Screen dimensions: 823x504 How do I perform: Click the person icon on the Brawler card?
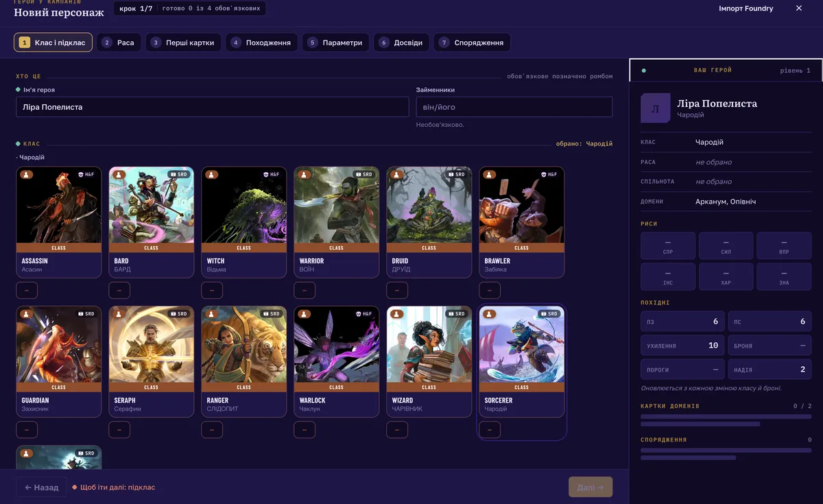(490, 175)
